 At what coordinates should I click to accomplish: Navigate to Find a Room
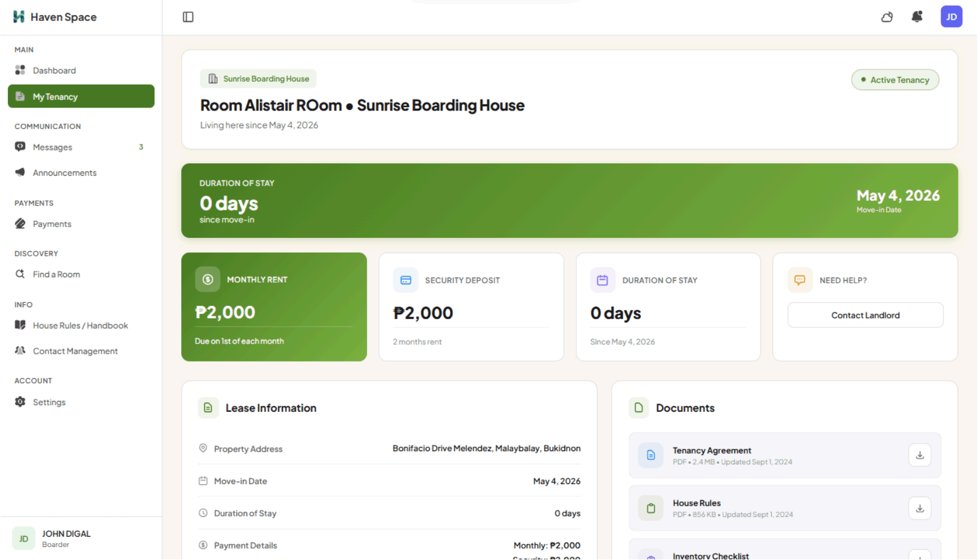point(81,274)
